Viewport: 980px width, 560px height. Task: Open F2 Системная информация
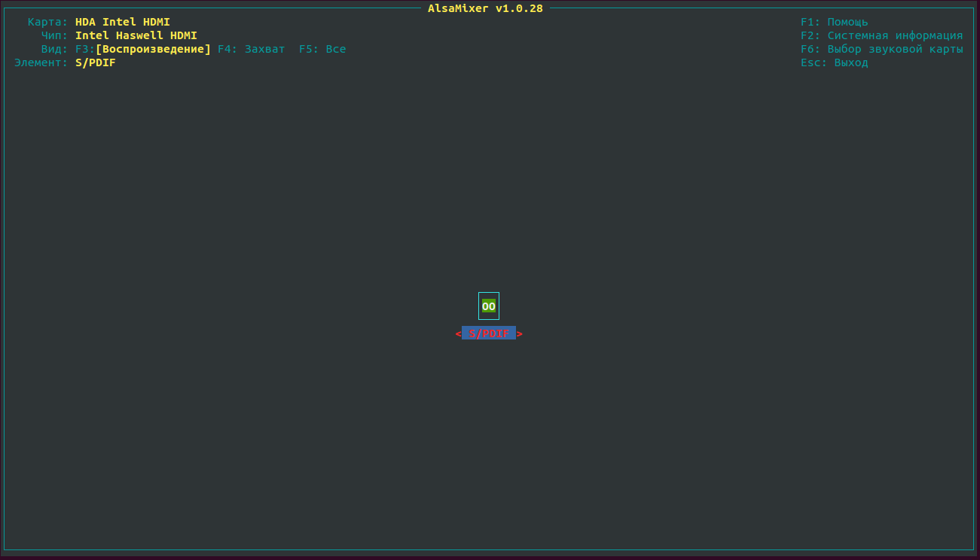[882, 35]
